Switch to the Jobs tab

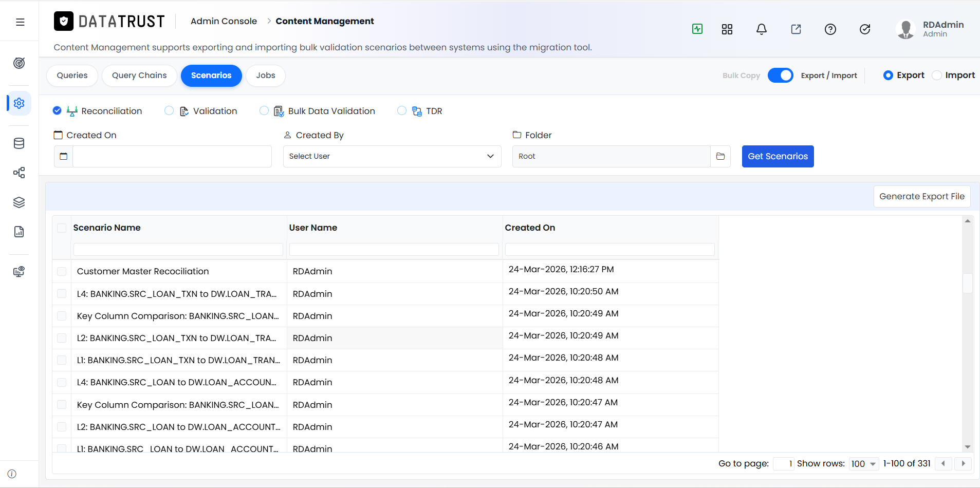click(x=266, y=76)
